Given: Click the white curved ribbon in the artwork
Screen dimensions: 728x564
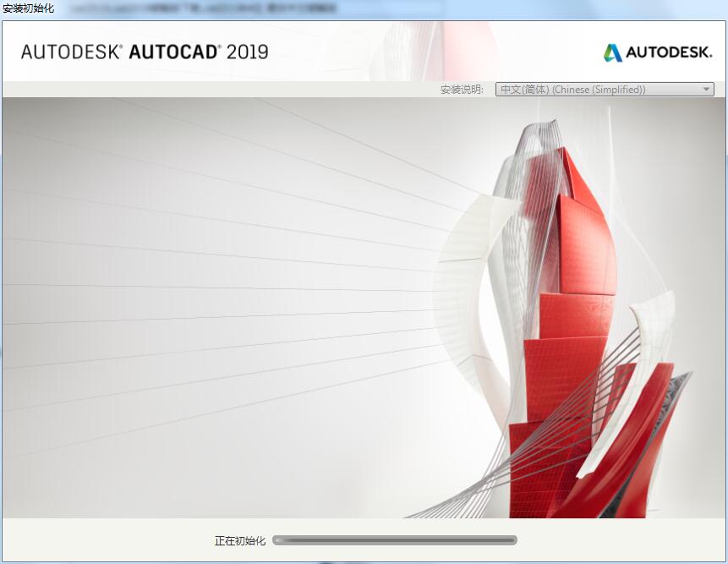Looking at the screenshot, I should tap(473, 254).
